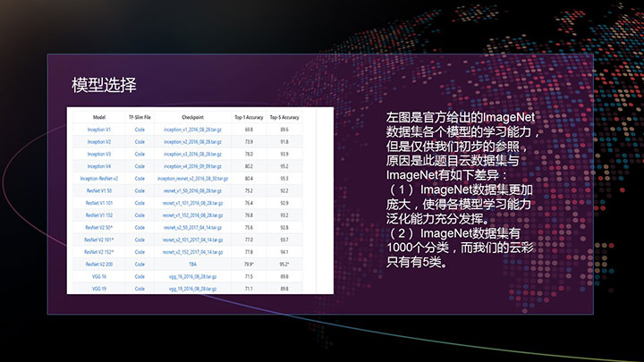Download the inception_v3_2016_08_28.tar.gz checkpoint
The width and height of the screenshot is (644, 362).
192,154
